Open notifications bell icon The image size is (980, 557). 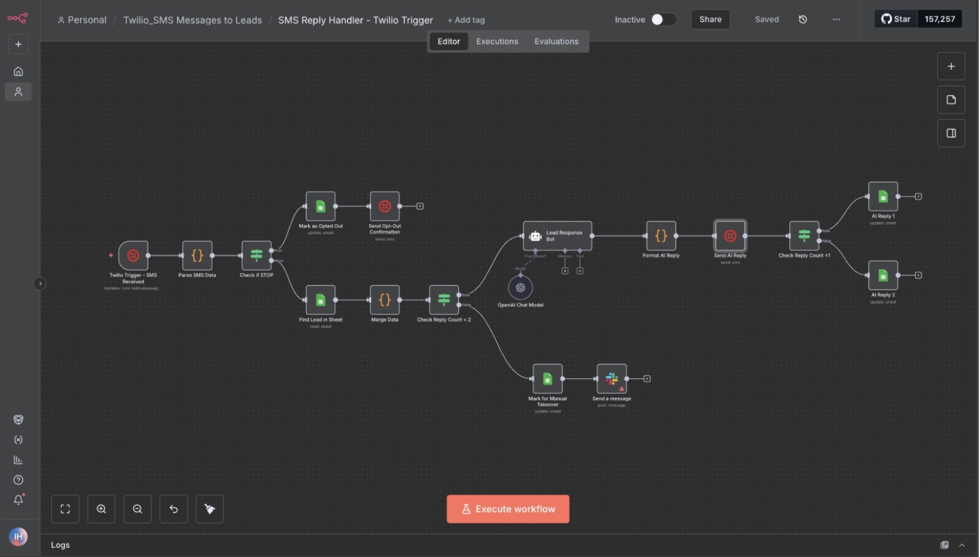(18, 500)
